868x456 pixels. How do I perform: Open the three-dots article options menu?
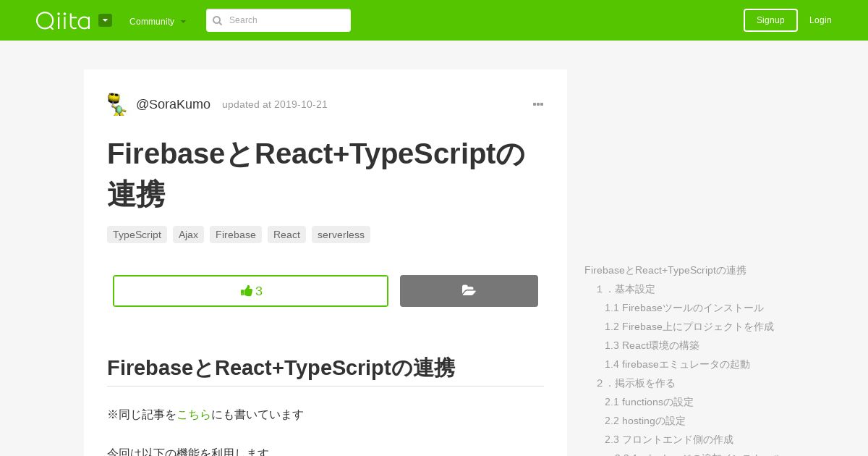point(538,104)
